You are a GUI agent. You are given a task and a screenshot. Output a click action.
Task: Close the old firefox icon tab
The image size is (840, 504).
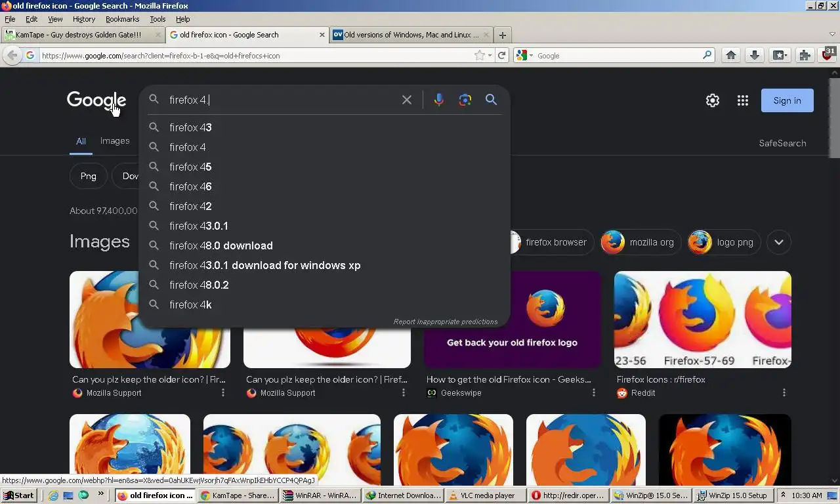pos(322,35)
